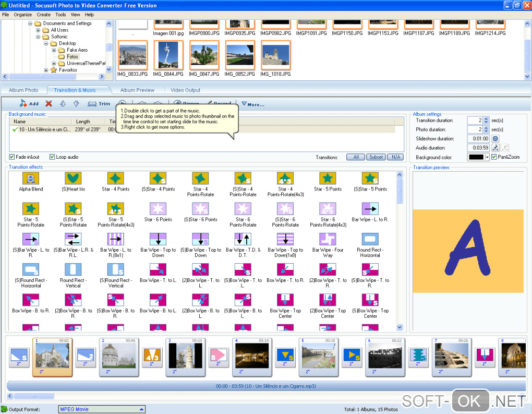532x414 pixels.
Task: Collapse the Desktop folder node
Action: [x=46, y=43]
